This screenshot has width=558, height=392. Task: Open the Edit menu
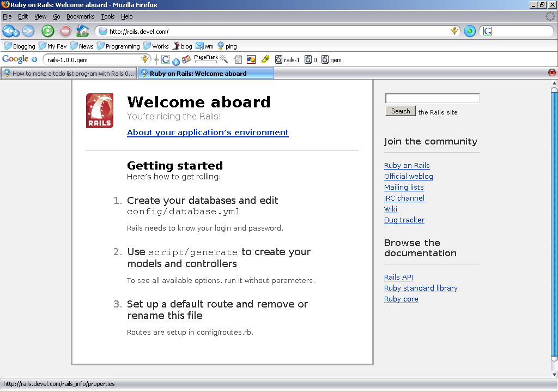click(x=23, y=16)
